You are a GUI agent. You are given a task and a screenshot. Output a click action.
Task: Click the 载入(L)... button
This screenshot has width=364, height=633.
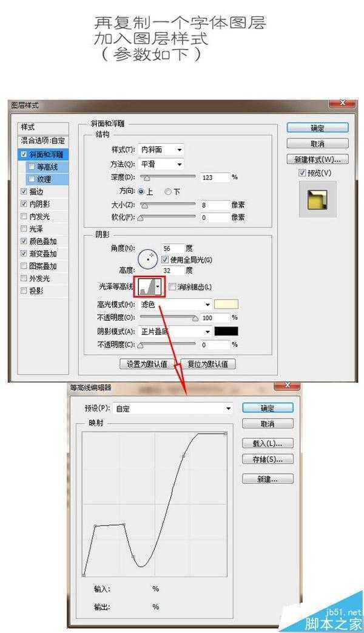click(x=268, y=443)
